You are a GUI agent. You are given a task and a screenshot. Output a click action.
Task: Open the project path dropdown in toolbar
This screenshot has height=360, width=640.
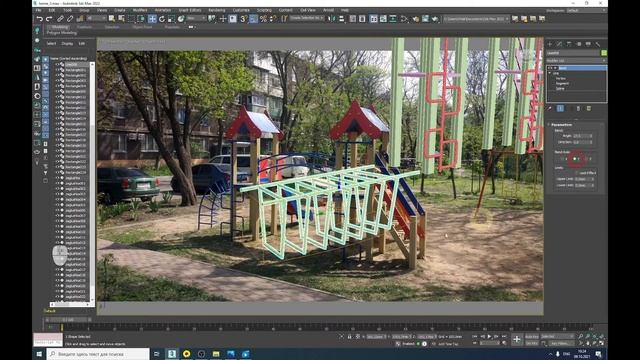477,19
